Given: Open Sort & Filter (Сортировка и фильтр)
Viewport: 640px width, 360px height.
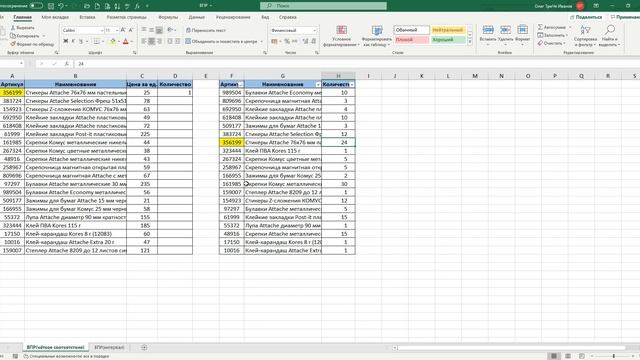Looking at the screenshot, I should 585,36.
